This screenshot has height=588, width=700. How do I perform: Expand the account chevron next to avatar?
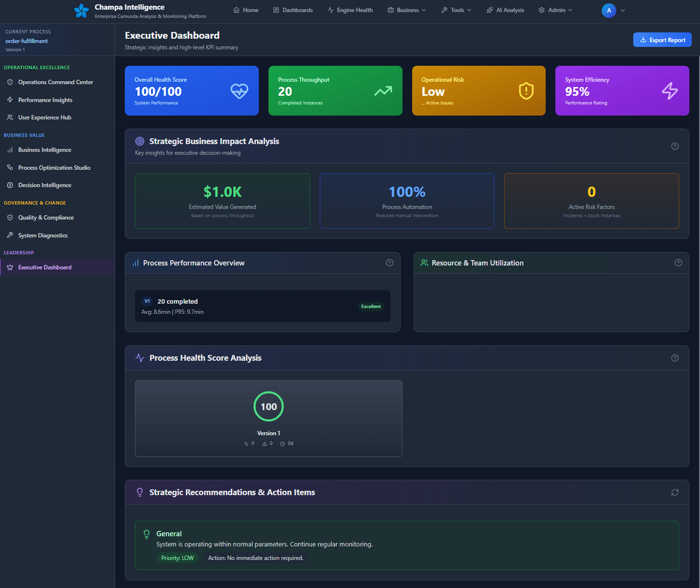[623, 10]
